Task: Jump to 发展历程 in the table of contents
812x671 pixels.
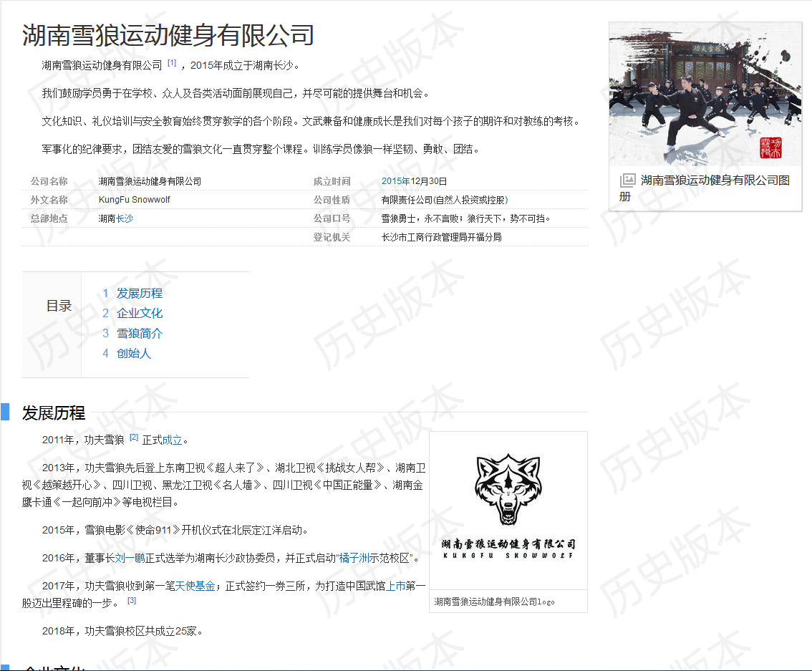Action: click(x=140, y=293)
